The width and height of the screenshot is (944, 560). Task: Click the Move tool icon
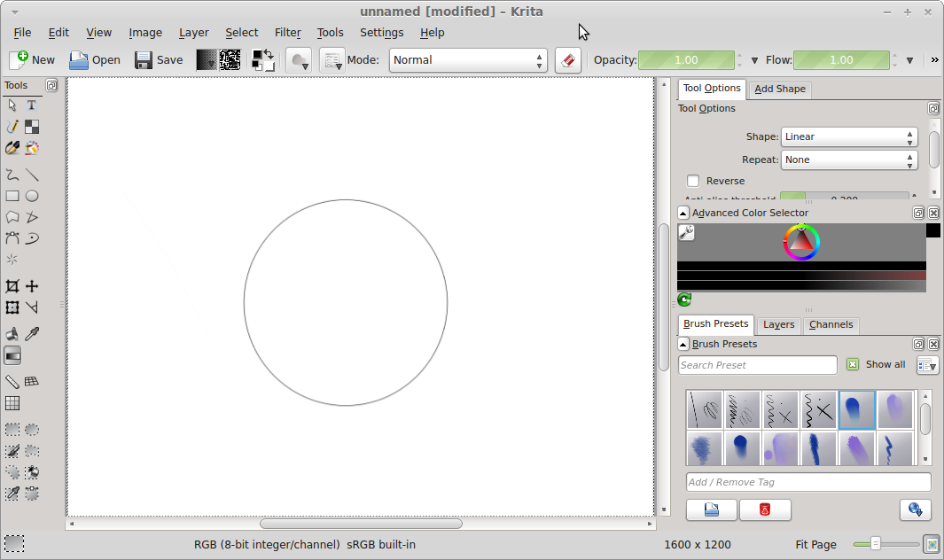(x=32, y=286)
